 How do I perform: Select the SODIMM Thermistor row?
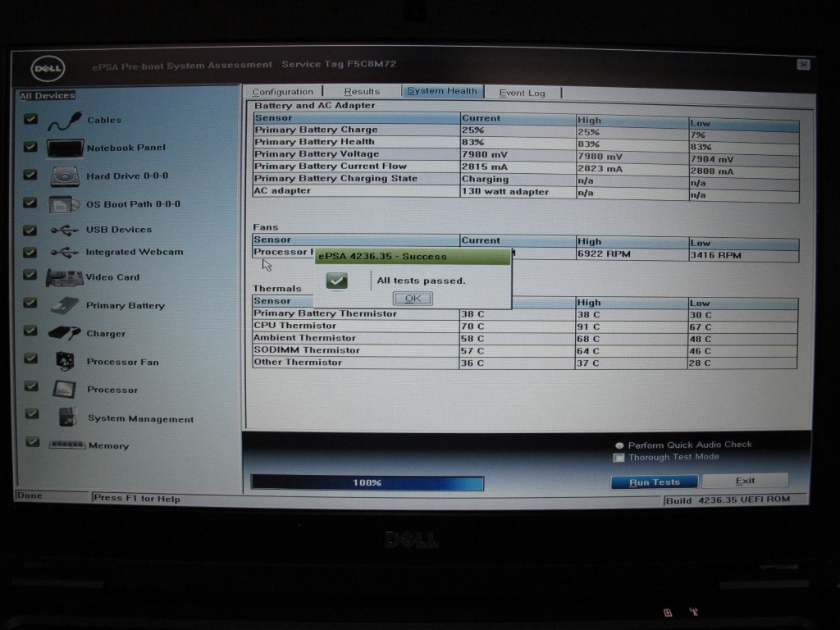point(525,351)
